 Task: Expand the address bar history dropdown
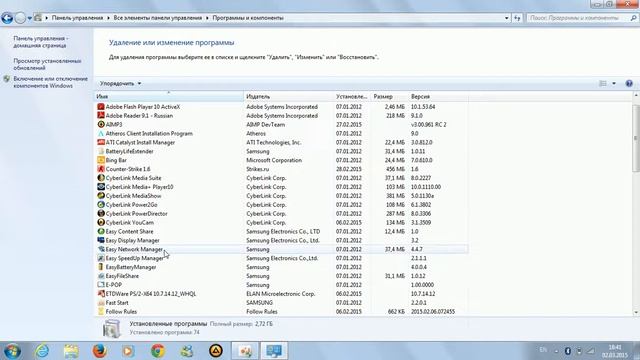(507, 18)
